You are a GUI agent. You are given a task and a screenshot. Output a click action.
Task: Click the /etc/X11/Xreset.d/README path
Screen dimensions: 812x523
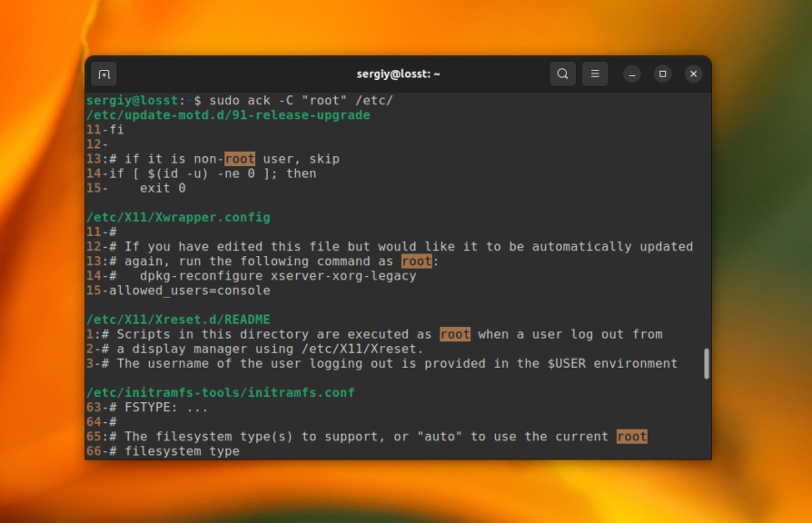pyautogui.click(x=179, y=320)
